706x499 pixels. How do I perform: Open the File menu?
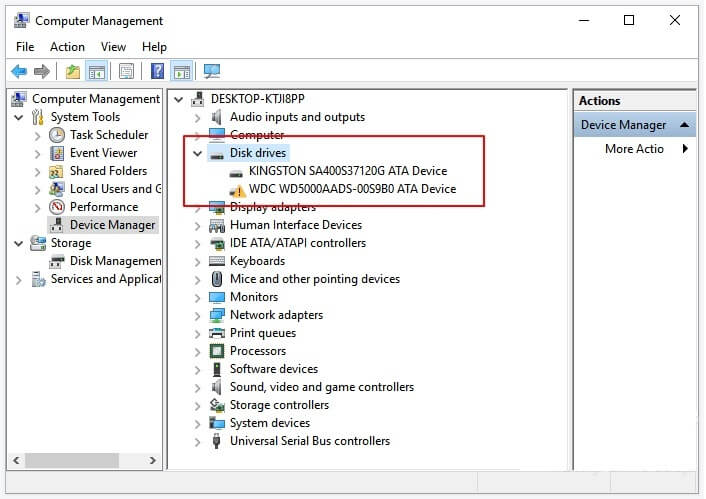[25, 47]
